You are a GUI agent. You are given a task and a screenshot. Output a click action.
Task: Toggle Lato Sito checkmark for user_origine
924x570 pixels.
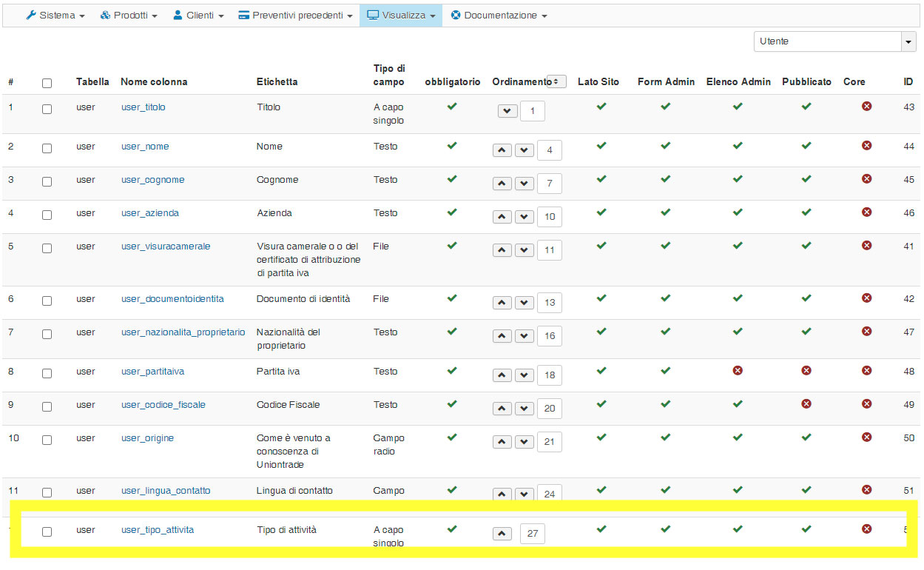(x=601, y=437)
